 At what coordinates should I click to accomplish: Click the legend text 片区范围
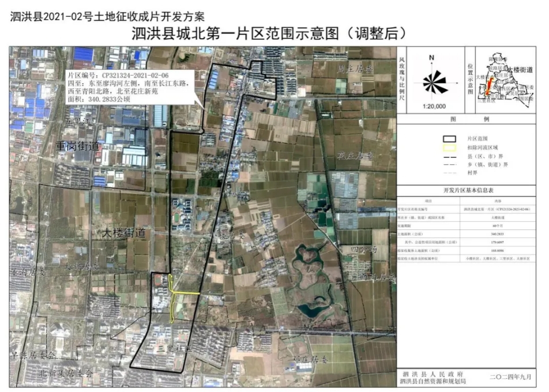coord(477,139)
